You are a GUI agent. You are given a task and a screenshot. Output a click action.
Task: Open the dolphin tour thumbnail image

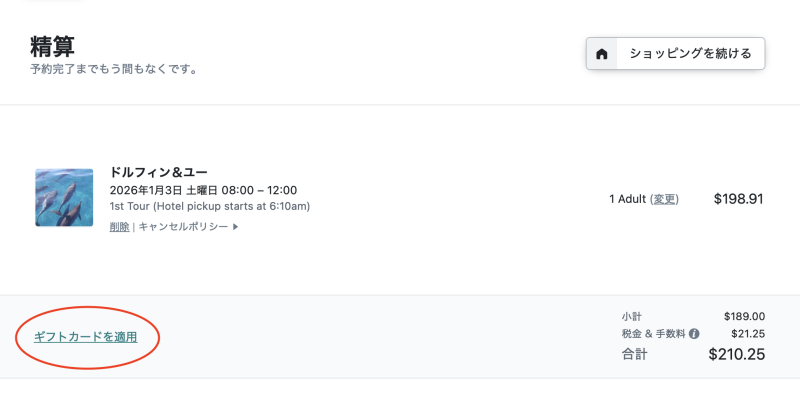[64, 197]
